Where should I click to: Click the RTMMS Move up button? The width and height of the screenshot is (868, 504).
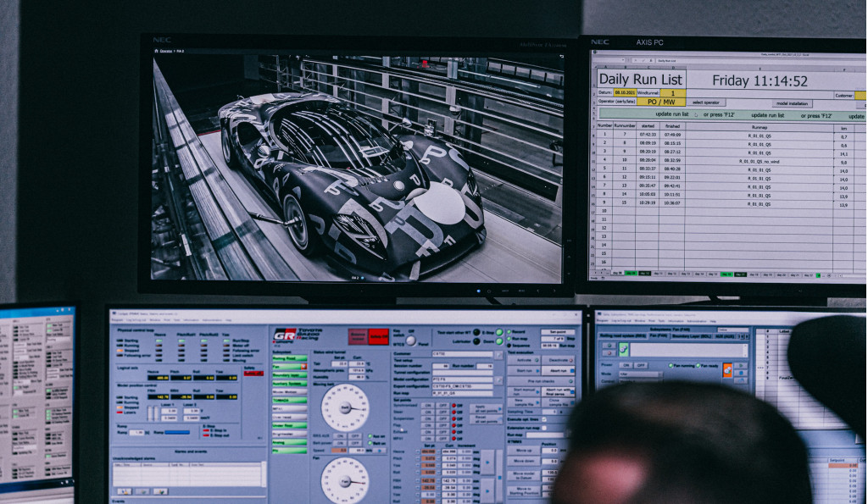[524, 451]
